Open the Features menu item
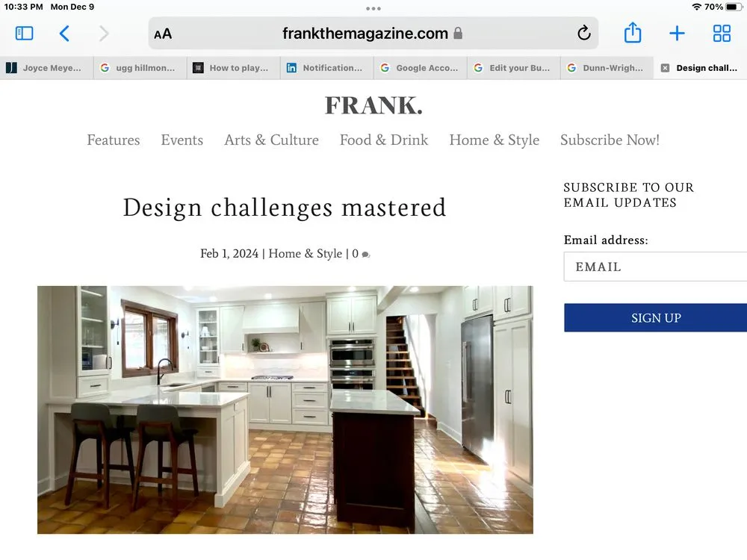The height and width of the screenshot is (560, 747). point(114,140)
